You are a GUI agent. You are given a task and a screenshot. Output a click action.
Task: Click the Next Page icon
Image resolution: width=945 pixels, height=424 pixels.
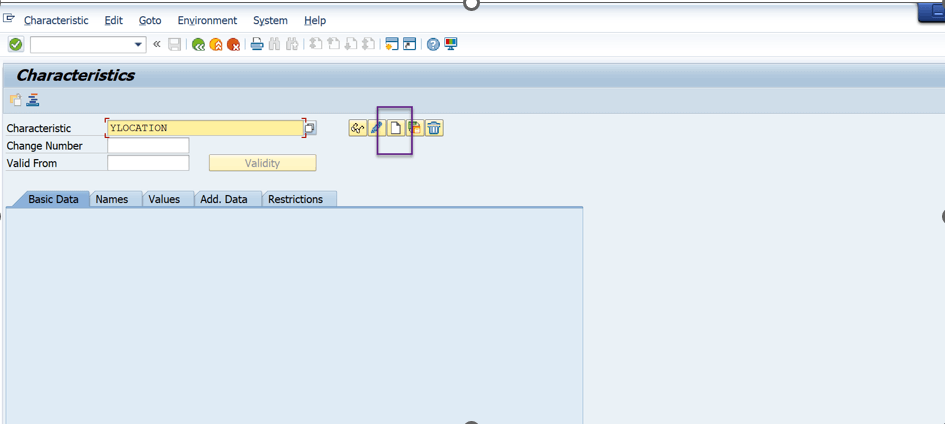pos(351,44)
